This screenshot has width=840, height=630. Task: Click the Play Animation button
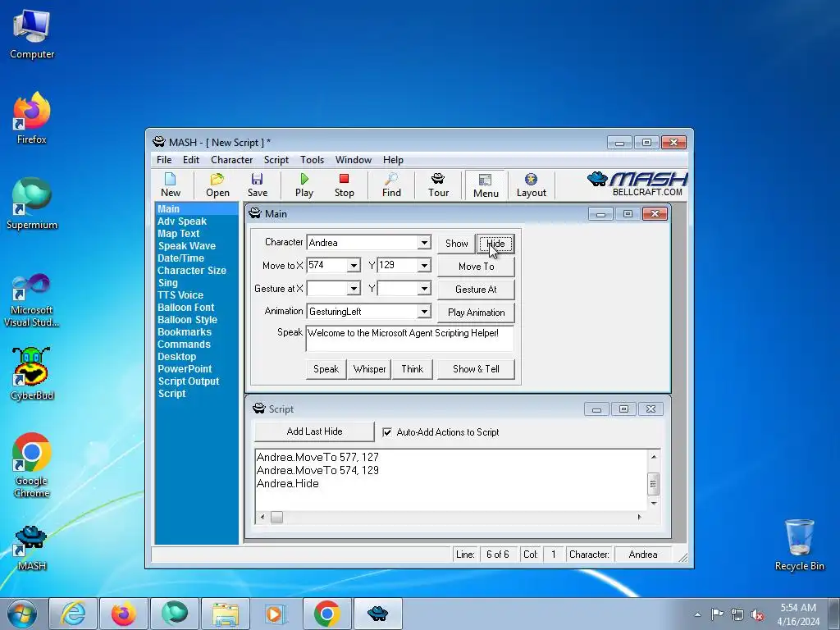(x=476, y=313)
